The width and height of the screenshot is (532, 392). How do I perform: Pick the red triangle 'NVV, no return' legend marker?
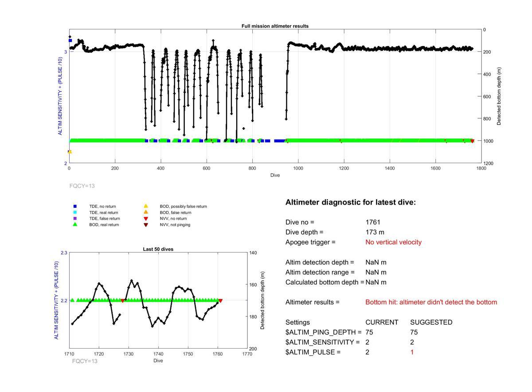[145, 219]
